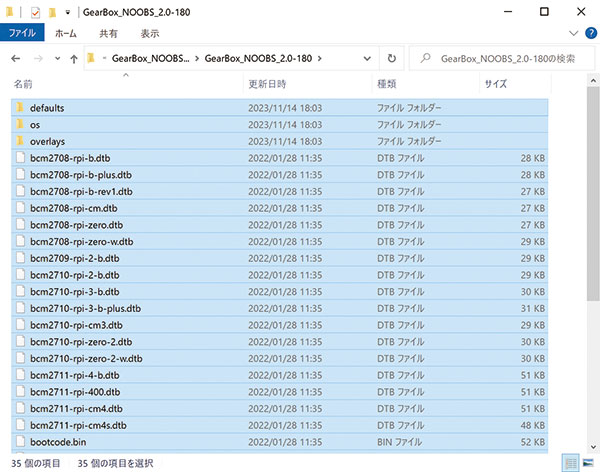This screenshot has height=472, width=600.
Task: Switch to details view icon in status bar
Action: pyautogui.click(x=568, y=462)
